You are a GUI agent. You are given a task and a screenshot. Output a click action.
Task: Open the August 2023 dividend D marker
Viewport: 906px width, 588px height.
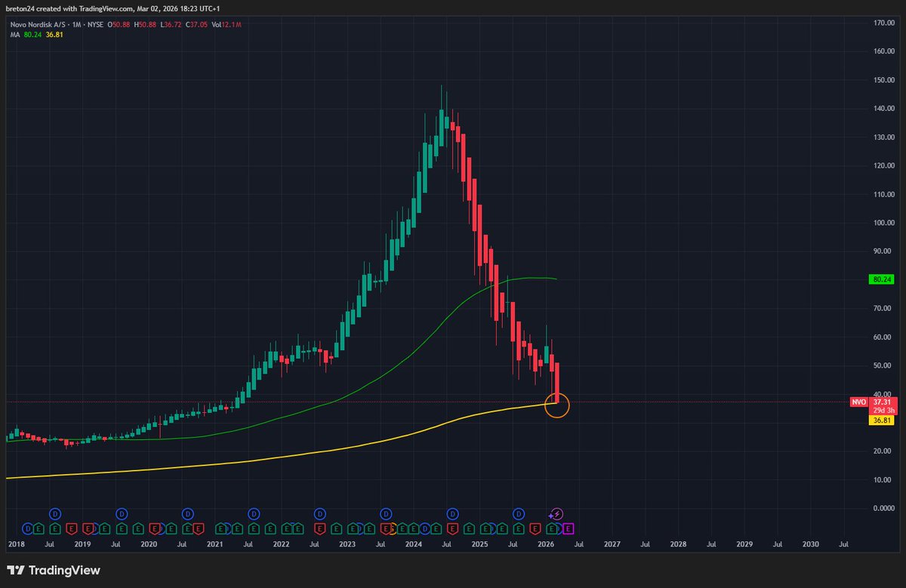[386, 514]
